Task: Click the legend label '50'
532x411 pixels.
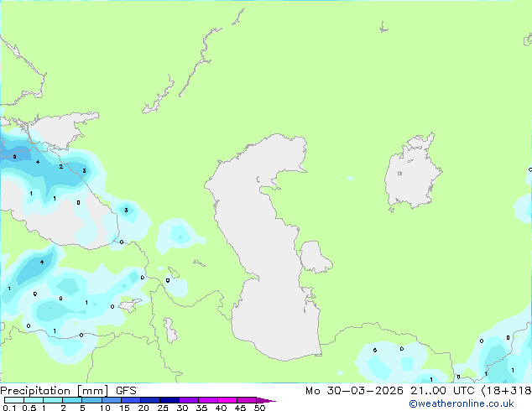Action: [259, 408]
